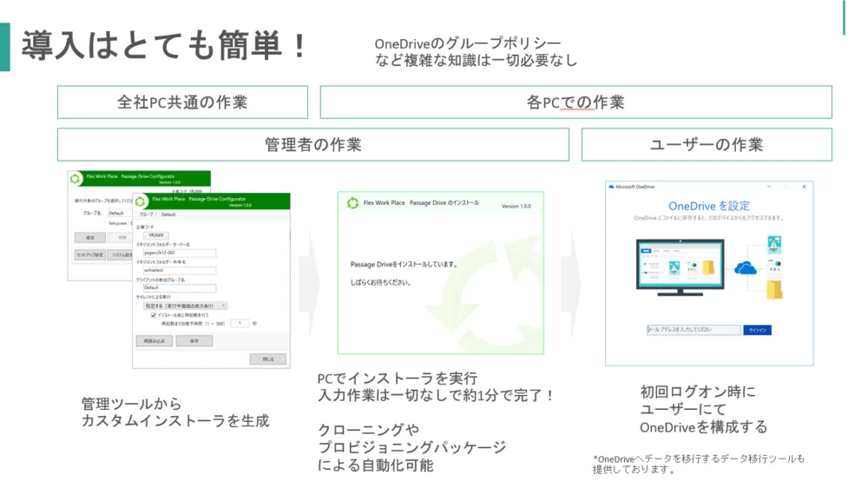Click the 閉じる button in Configurator
The width and height of the screenshot is (868, 488).
pyautogui.click(x=268, y=359)
